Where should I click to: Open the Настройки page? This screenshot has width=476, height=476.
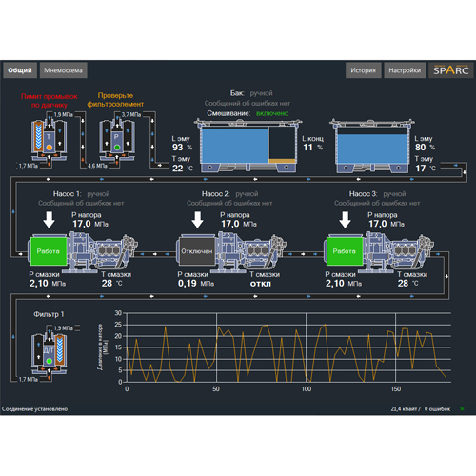[405, 70]
